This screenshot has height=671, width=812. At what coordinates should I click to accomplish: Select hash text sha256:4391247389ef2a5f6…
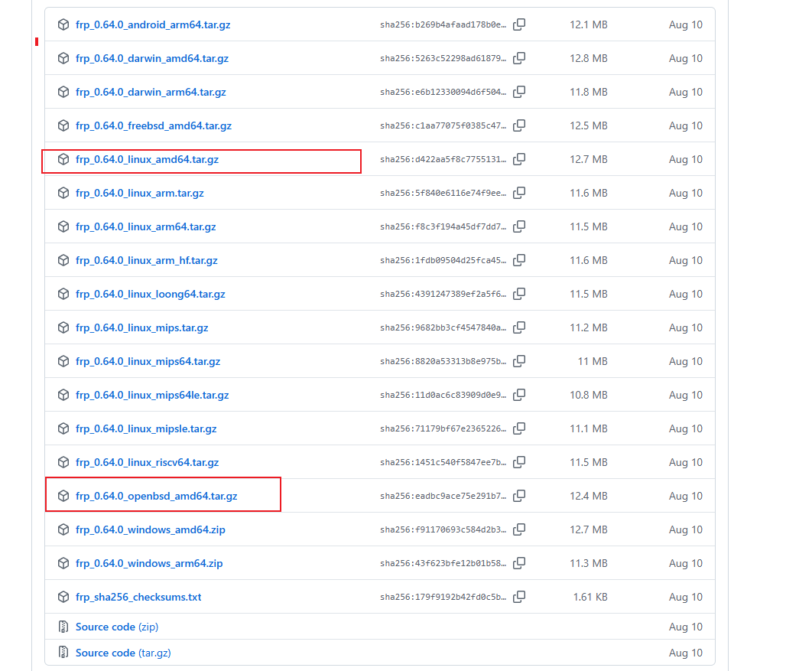click(443, 294)
